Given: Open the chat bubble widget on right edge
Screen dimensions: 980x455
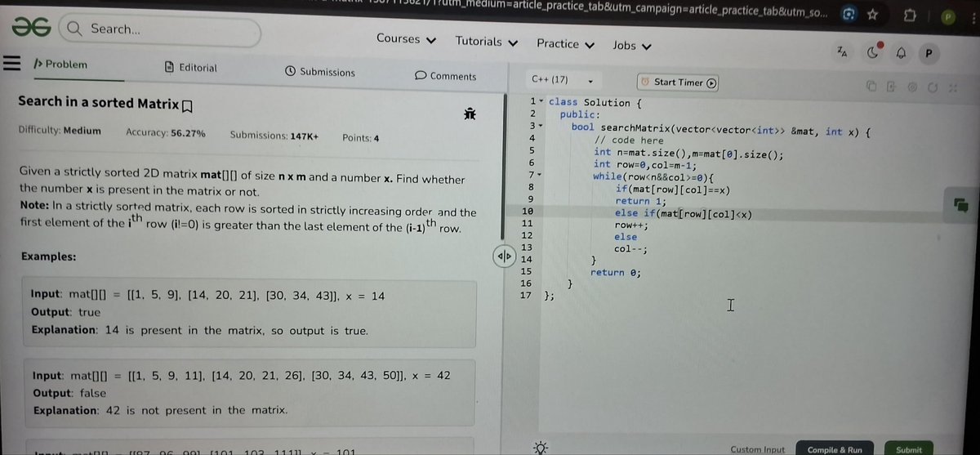Looking at the screenshot, I should [960, 206].
